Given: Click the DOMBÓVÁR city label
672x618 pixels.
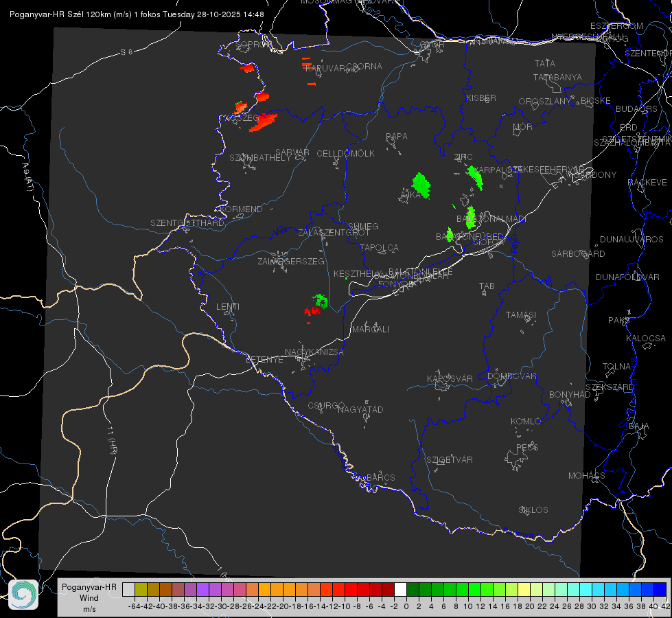Looking at the screenshot, I should point(511,376).
